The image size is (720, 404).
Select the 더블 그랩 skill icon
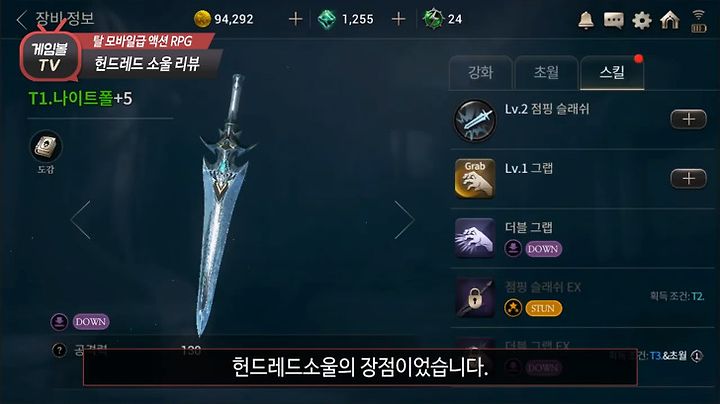[475, 238]
